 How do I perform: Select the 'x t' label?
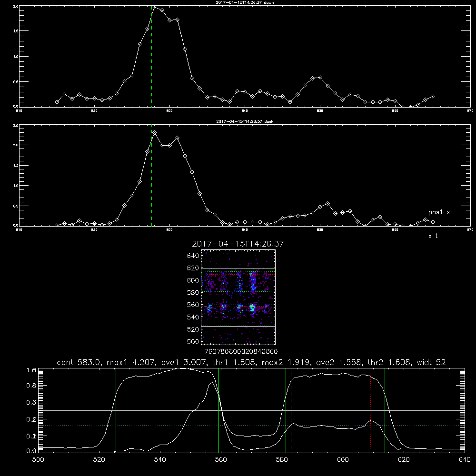tap(433, 236)
